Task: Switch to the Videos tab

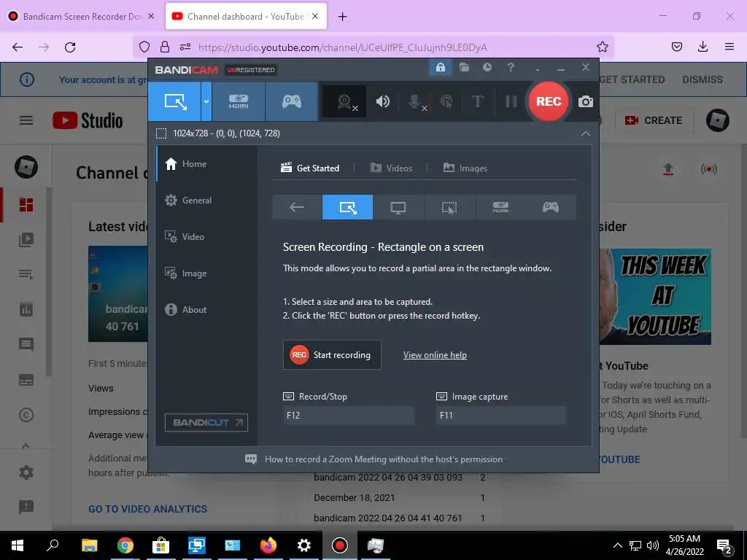Action: (x=391, y=168)
